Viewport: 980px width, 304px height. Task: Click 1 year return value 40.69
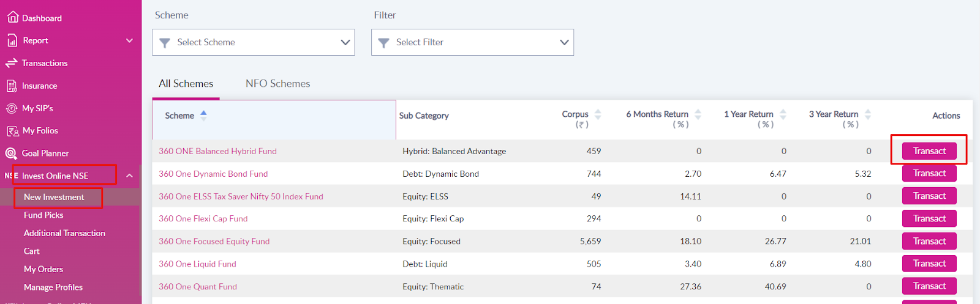click(775, 287)
